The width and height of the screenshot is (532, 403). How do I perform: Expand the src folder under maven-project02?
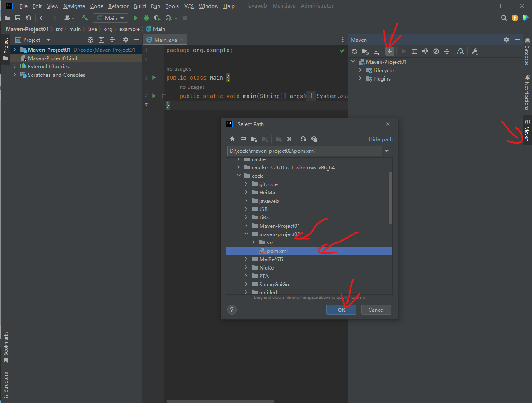coord(253,242)
